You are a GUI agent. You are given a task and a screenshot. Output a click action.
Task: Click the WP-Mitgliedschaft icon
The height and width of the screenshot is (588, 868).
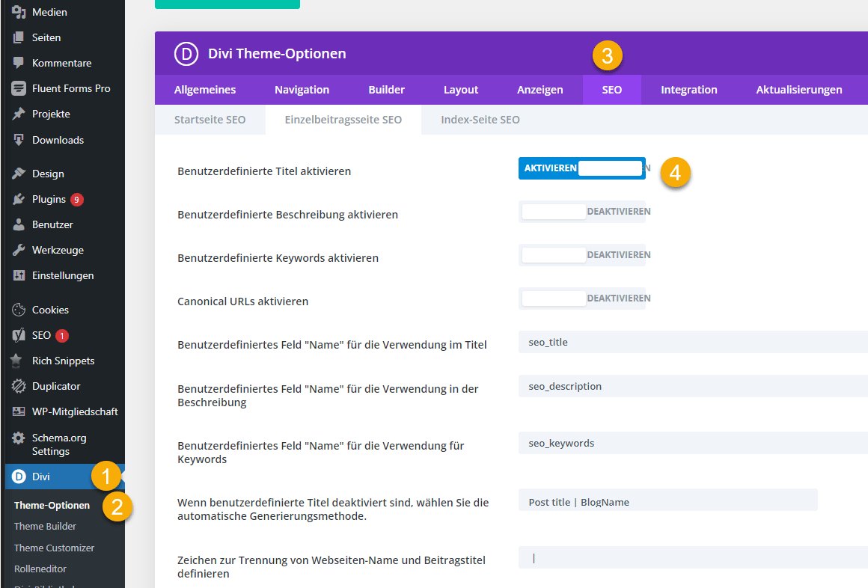click(x=19, y=412)
